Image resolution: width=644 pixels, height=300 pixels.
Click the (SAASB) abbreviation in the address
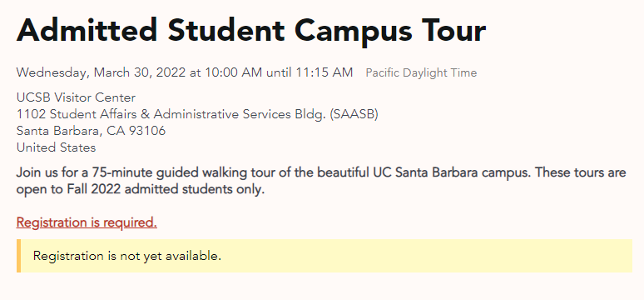pyautogui.click(x=354, y=114)
